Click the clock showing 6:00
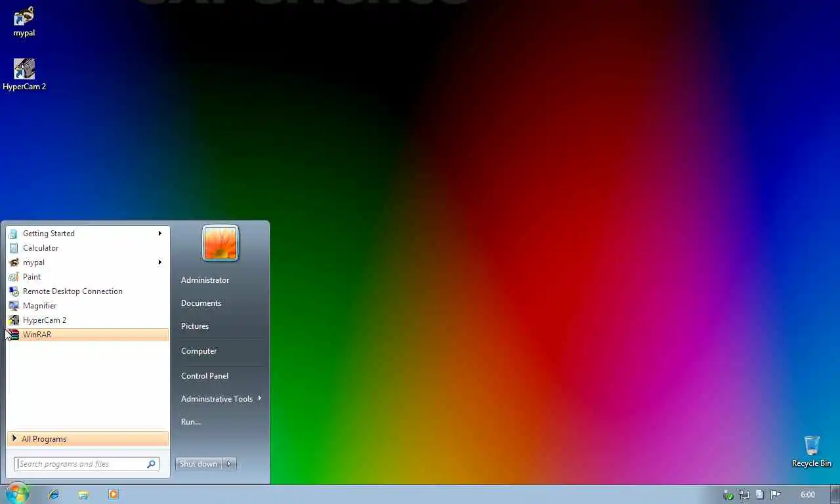840x504 pixels. (808, 495)
